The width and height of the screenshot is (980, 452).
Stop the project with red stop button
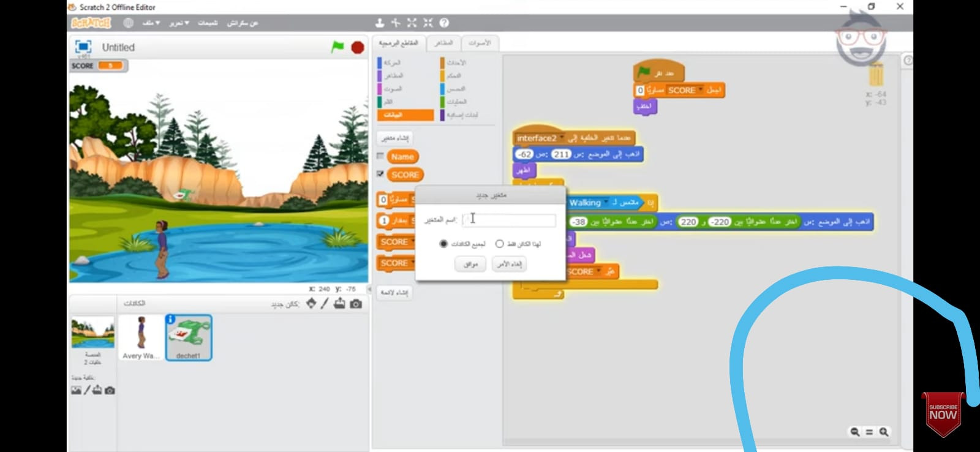tap(358, 47)
